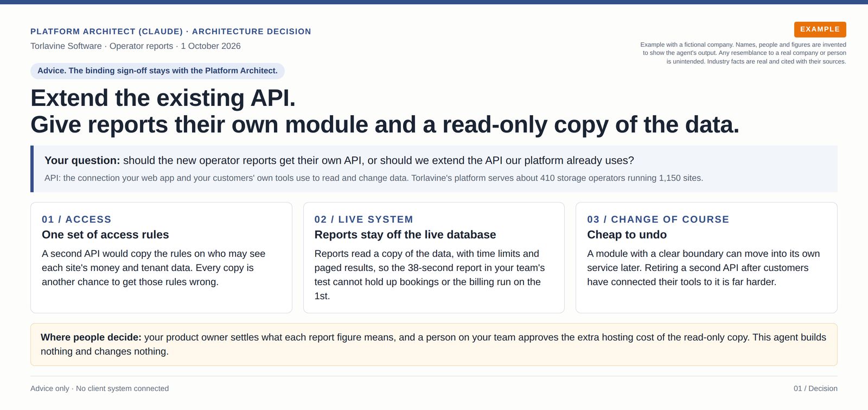868x410 pixels.
Task: Click the header 'Platform Architect (Claude) · Architecture Decision'
Action: [x=171, y=31]
